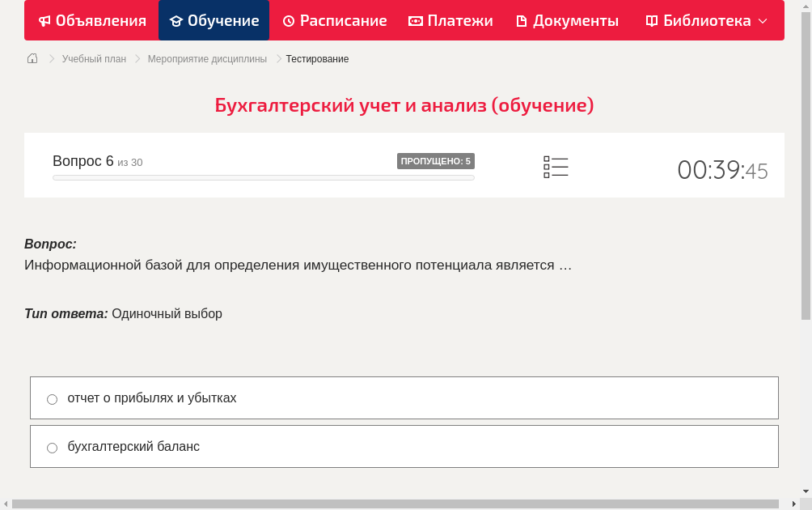Screen dimensions: 812x510
Task: Click the payment card icon near Платежи
Action: [x=414, y=20]
